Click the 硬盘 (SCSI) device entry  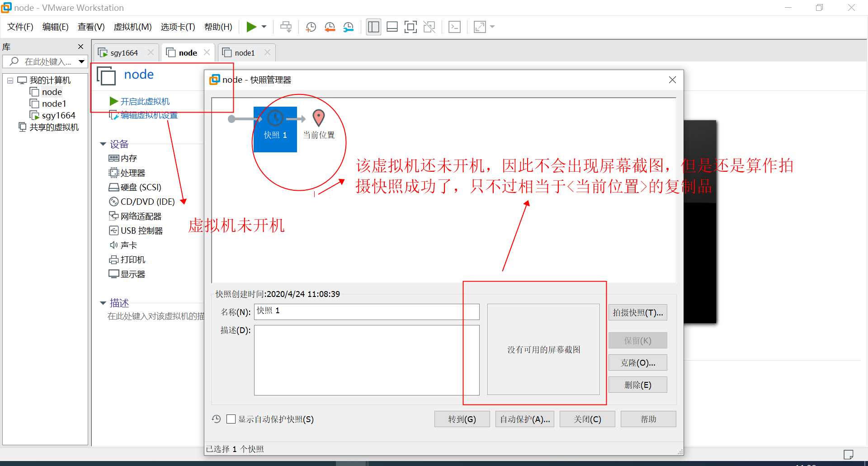pyautogui.click(x=135, y=187)
